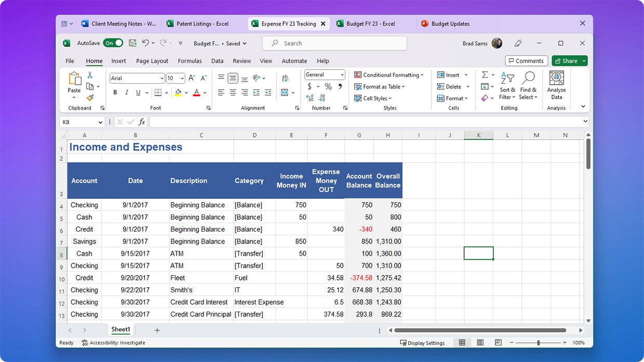Activate the Format Painter brush
The height and width of the screenshot is (362, 644).
tap(90, 97)
